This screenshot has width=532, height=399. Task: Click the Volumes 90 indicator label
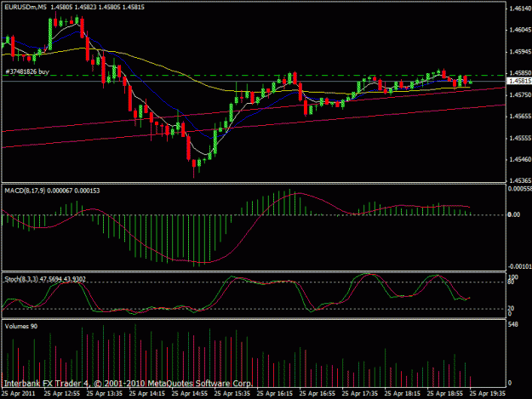21,326
